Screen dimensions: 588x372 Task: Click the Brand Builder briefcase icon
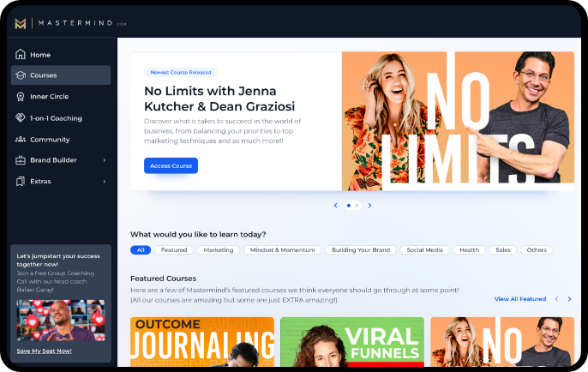coord(21,160)
